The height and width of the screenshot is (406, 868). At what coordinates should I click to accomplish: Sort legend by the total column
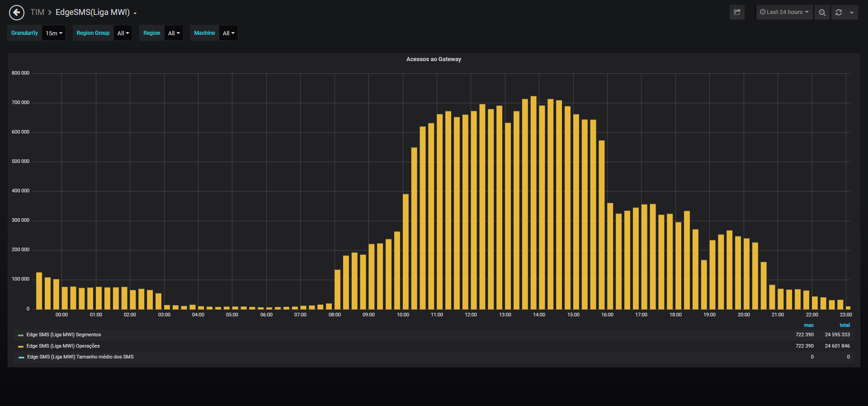click(x=844, y=325)
